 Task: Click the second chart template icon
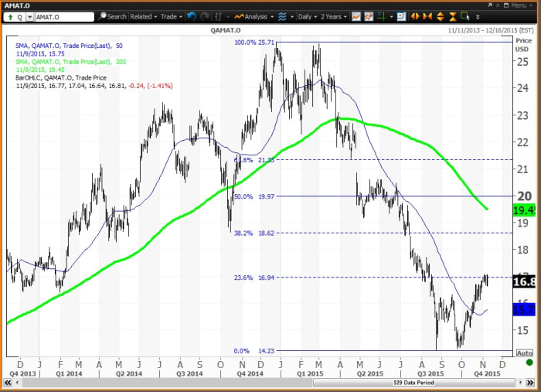coord(369,16)
